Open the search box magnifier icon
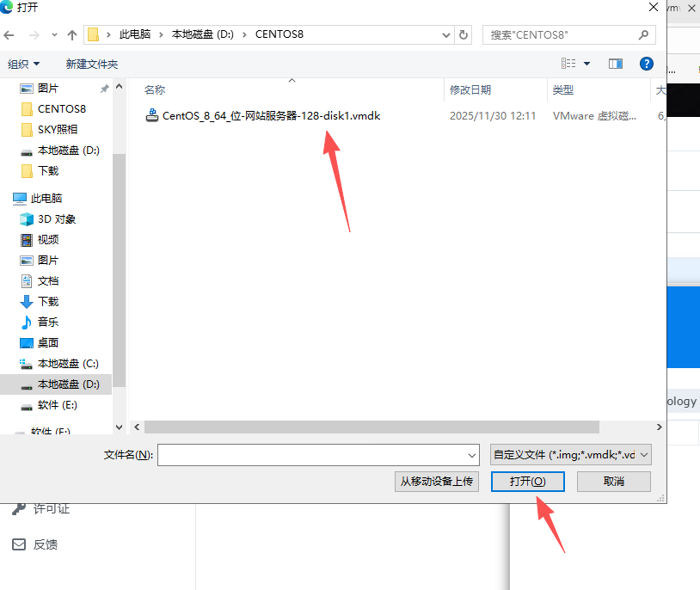This screenshot has width=700, height=590. (x=643, y=34)
